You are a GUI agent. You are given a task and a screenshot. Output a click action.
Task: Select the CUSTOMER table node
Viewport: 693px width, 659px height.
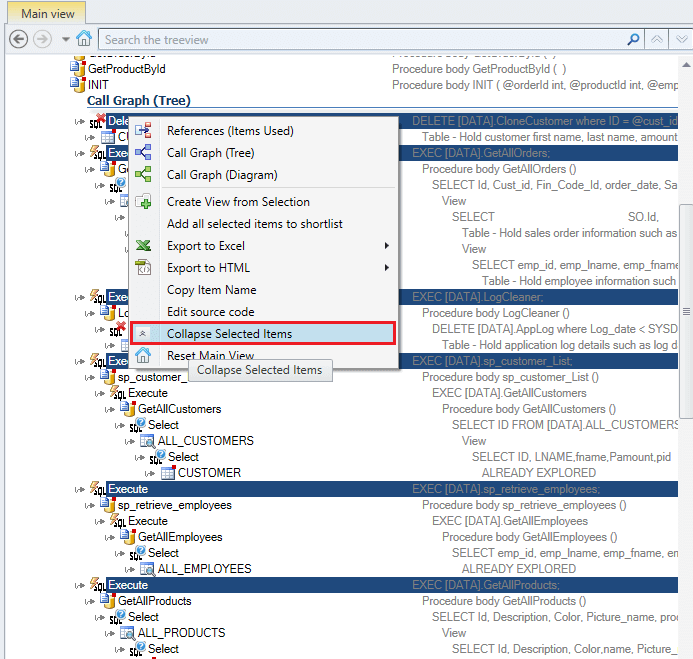click(x=209, y=473)
